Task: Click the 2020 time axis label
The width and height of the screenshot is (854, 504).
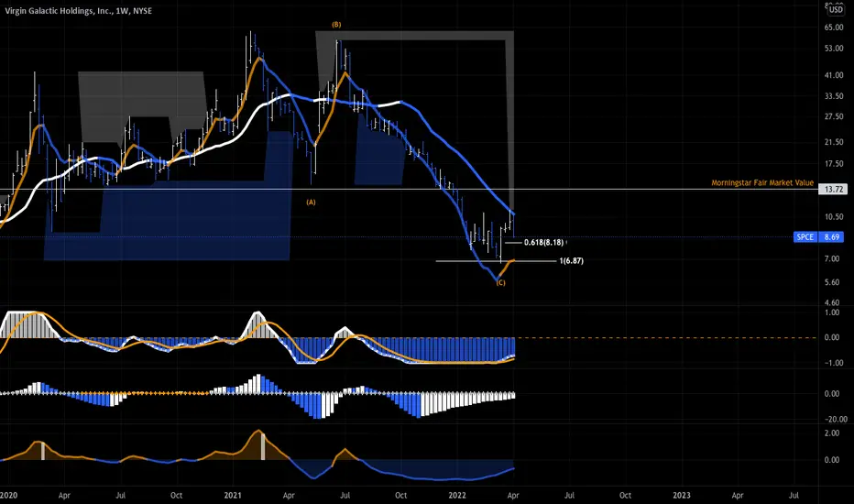Action: tap(9, 495)
